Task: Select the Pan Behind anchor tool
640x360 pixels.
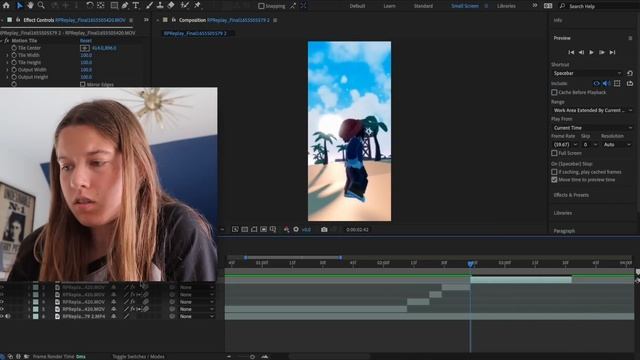Action: pyautogui.click(x=100, y=5)
